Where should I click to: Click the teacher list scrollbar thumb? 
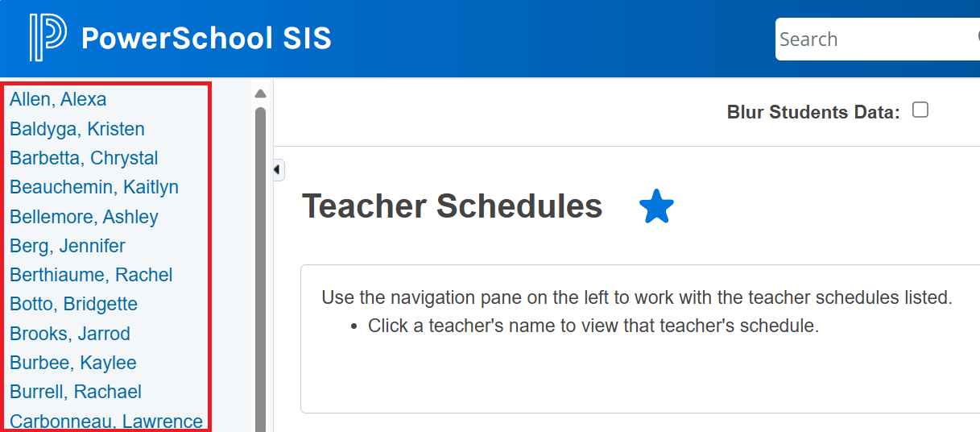(x=260, y=266)
